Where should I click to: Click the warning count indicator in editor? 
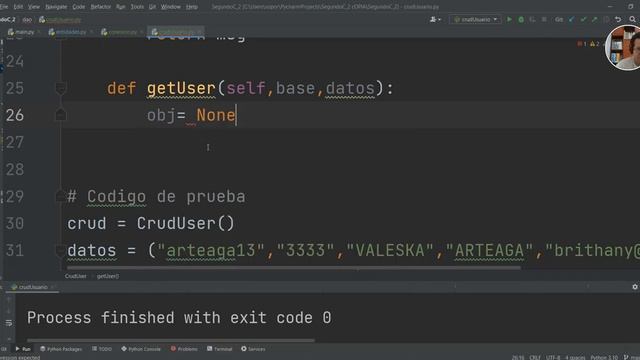[595, 44]
